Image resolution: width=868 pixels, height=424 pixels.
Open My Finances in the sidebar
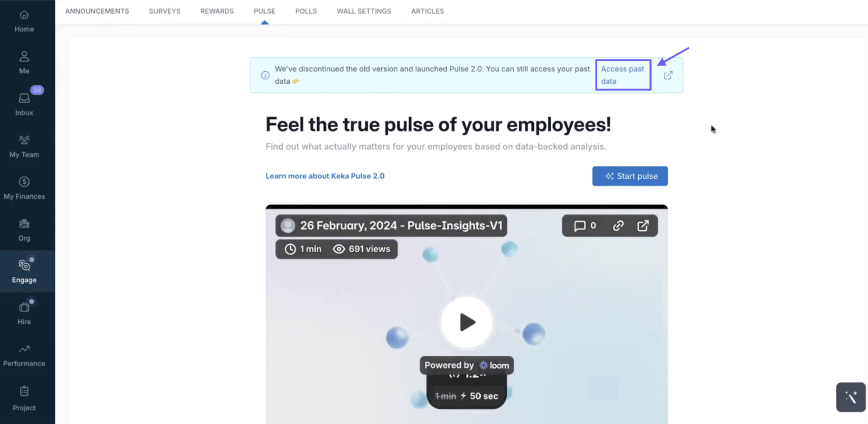point(24,188)
